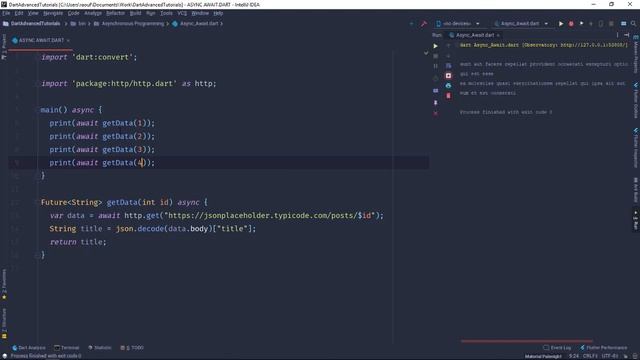Hide the Run tool window
This screenshot has width=640, height=360.
click(x=627, y=35)
